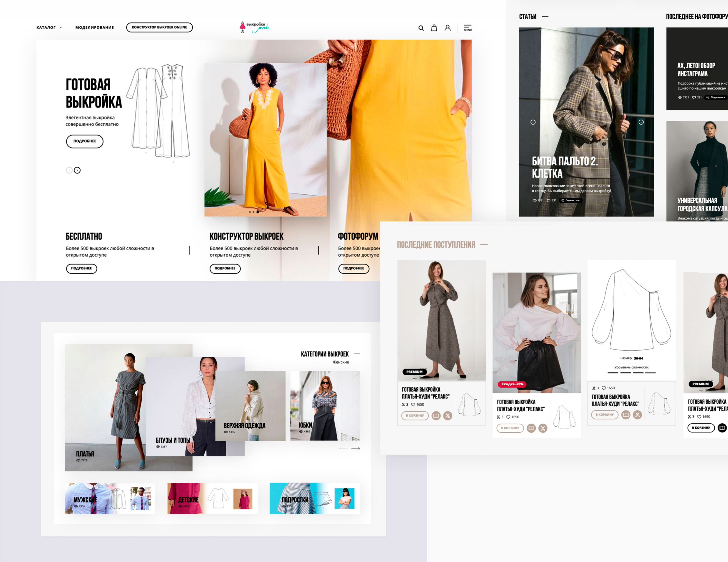Open the search icon in the header

[421, 28]
